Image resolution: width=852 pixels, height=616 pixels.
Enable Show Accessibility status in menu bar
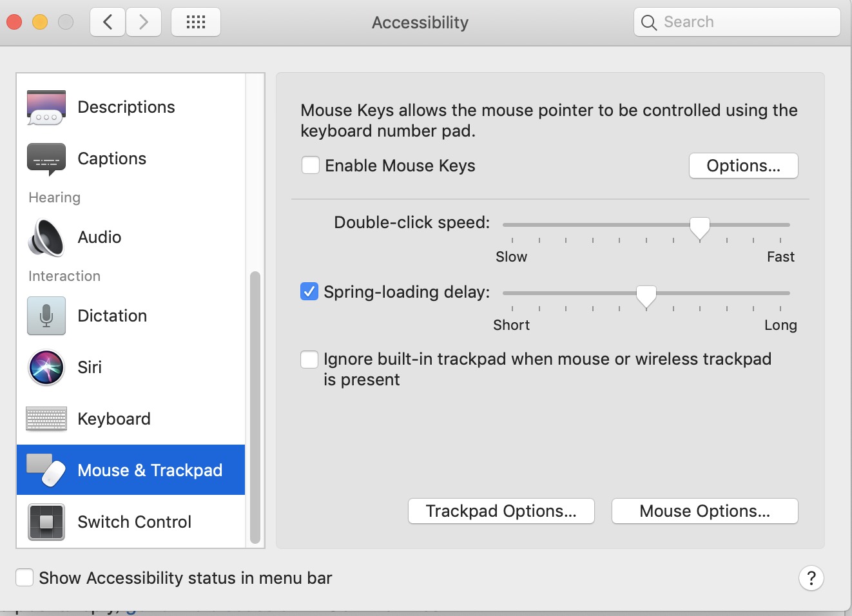[24, 577]
